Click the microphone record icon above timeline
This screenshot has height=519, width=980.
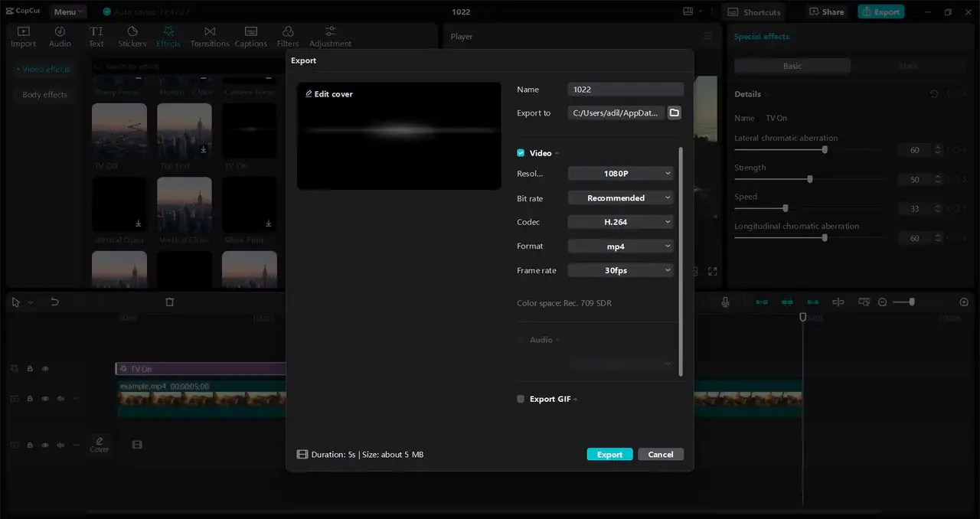[x=725, y=302]
